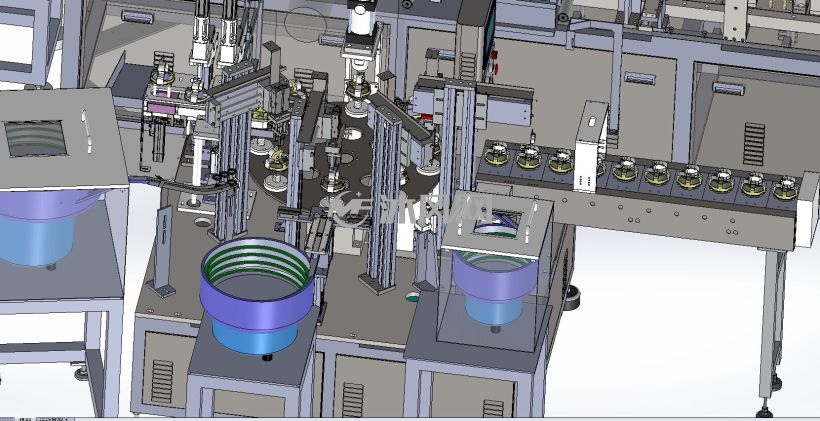Click the caster wheel beside the machine base

[x=573, y=297]
